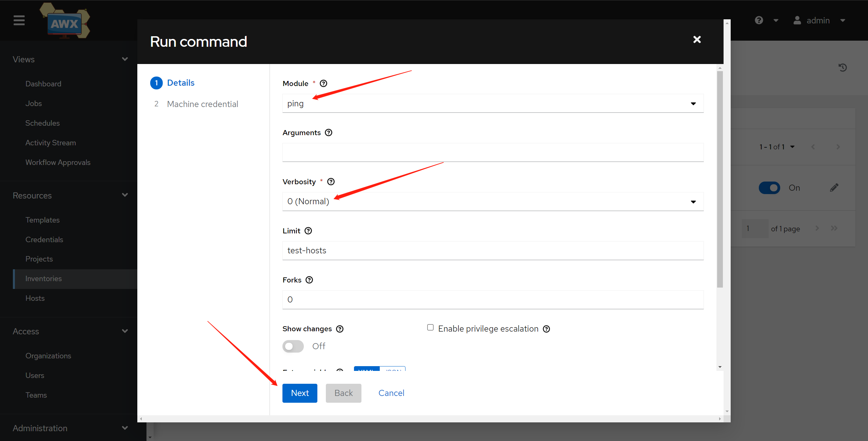
Task: Open the admin user dropdown
Action: 819,20
